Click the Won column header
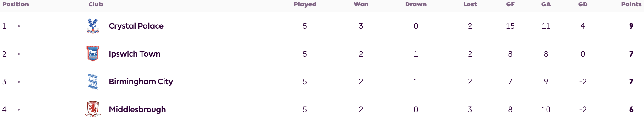Image resolution: width=644 pixels, height=120 pixels. tap(361, 4)
